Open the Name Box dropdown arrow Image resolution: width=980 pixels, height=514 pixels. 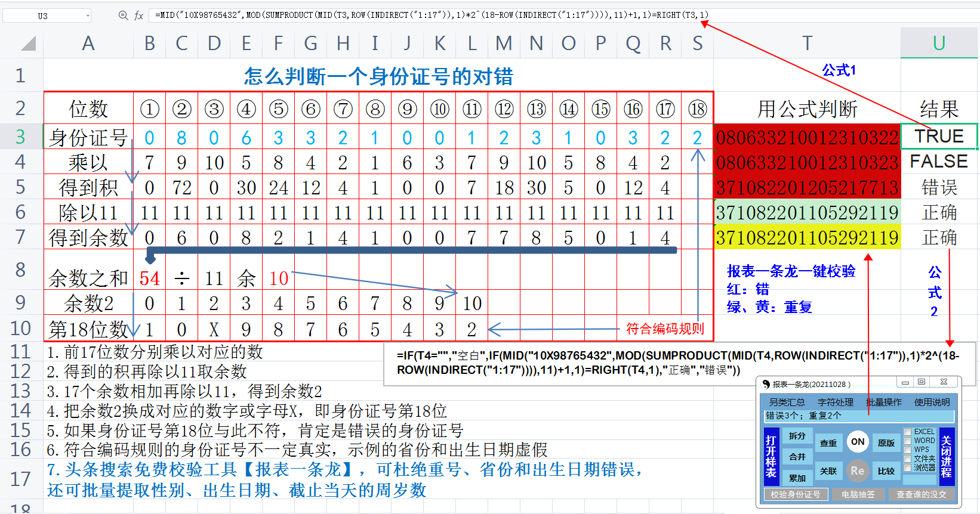coord(88,16)
